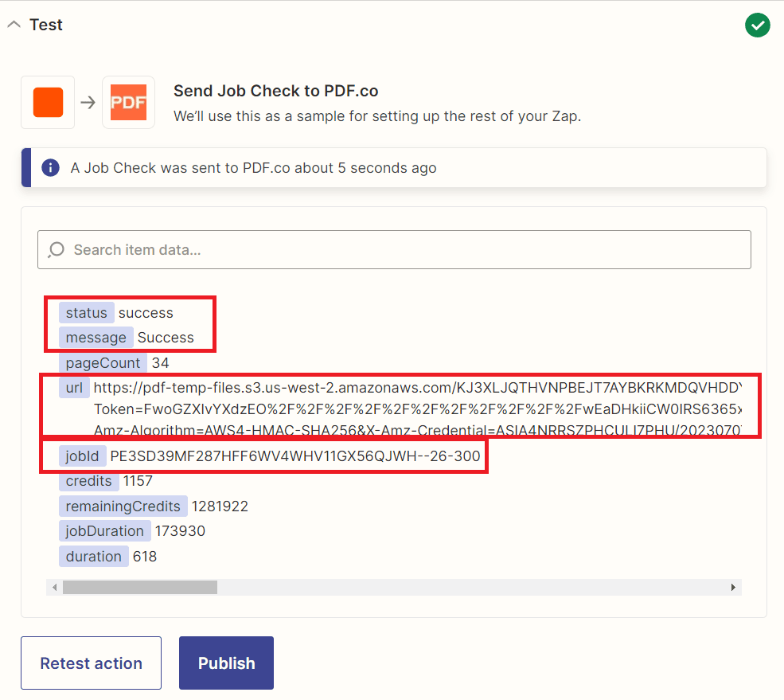
Task: Click the magnifier icon in the search bar
Action: (57, 249)
